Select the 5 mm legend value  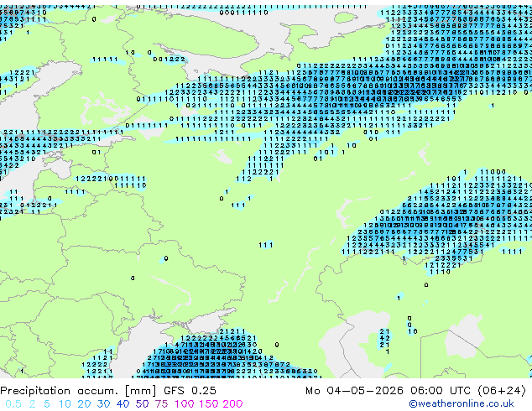point(47,404)
